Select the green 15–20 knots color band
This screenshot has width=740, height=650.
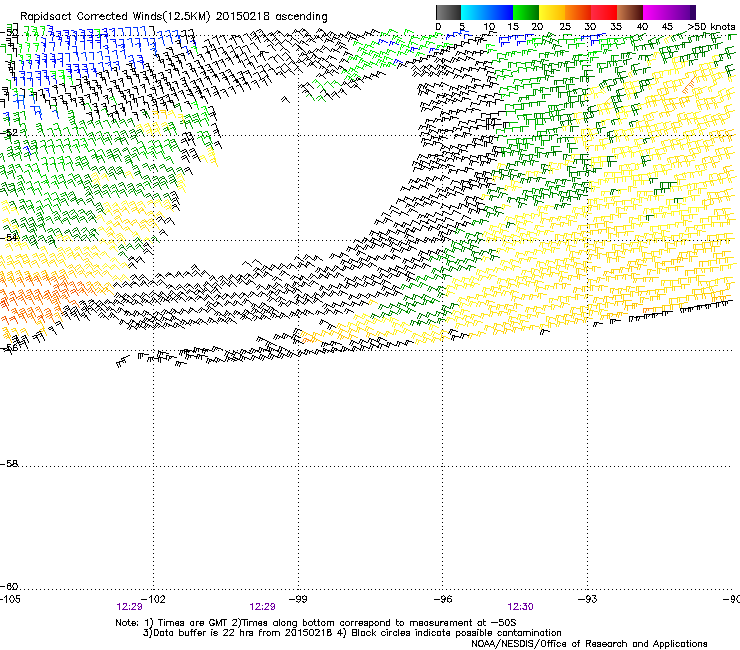tap(526, 12)
